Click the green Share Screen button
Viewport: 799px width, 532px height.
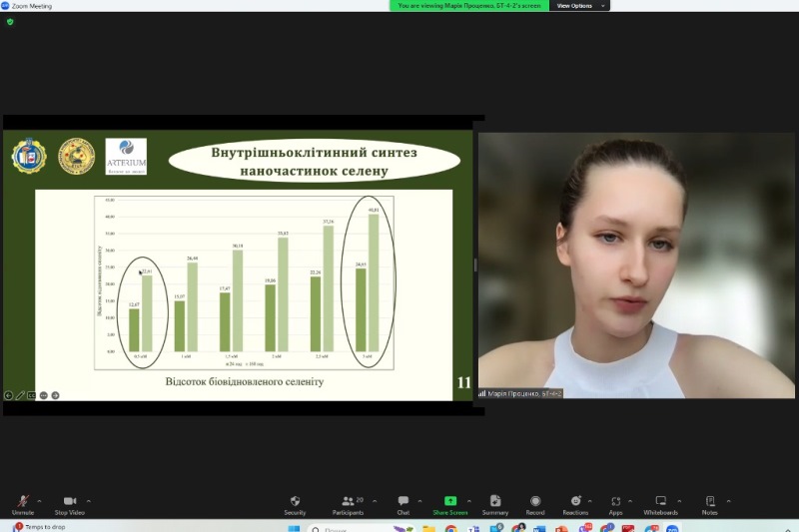point(450,502)
